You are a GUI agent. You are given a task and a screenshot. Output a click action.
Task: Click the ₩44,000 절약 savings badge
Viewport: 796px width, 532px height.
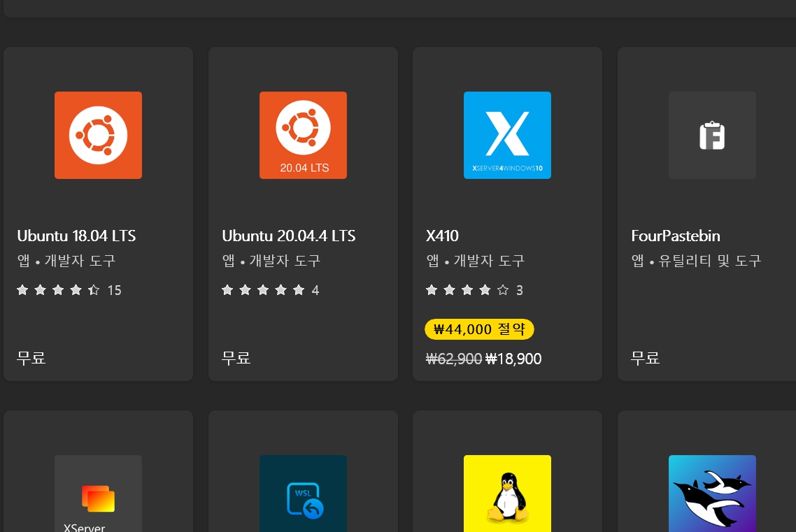point(479,329)
